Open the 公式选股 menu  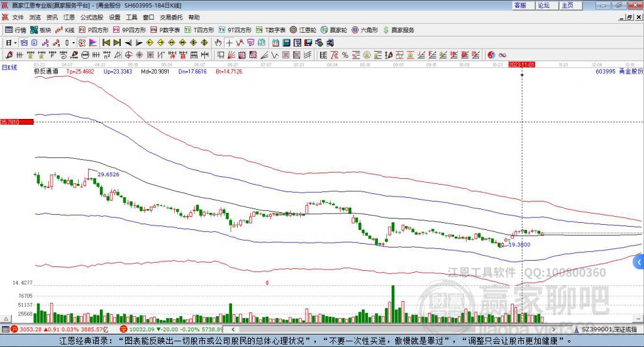tap(92, 17)
